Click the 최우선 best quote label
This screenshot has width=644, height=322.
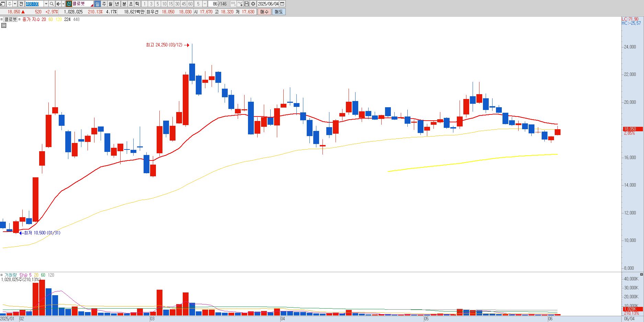152,12
